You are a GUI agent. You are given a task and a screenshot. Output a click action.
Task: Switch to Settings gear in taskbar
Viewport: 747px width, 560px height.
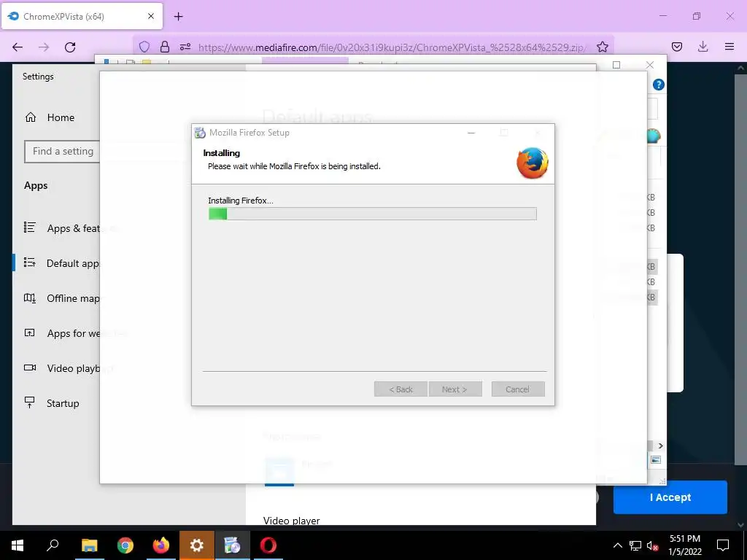click(x=197, y=545)
